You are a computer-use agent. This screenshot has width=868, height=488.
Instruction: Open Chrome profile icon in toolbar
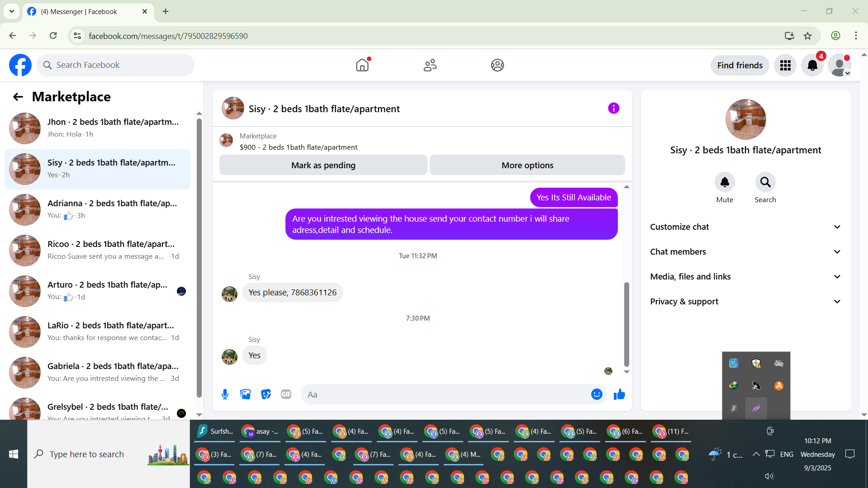pos(835,36)
